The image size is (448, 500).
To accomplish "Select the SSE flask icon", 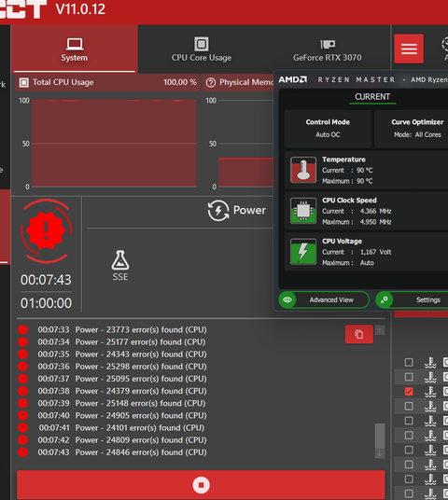I will (x=120, y=260).
